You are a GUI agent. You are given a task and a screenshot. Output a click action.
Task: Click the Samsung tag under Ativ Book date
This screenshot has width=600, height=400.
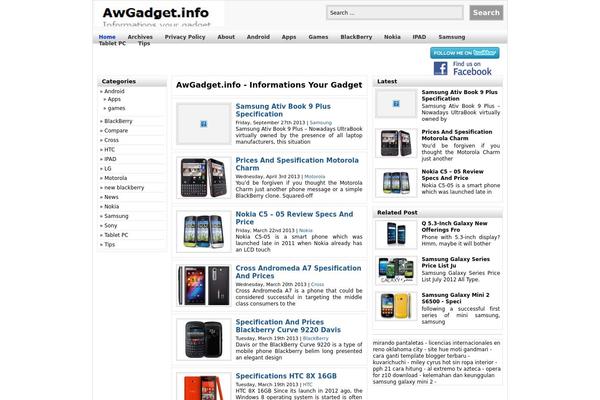coord(321,123)
